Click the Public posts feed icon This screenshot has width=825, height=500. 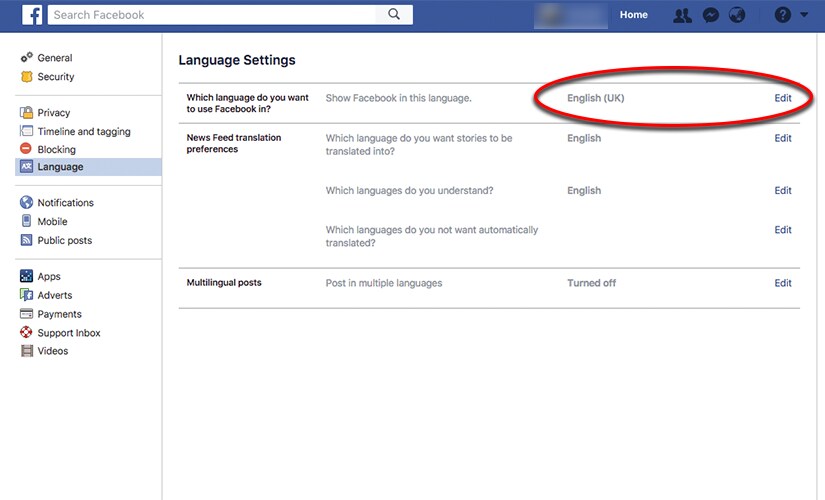[x=26, y=240]
